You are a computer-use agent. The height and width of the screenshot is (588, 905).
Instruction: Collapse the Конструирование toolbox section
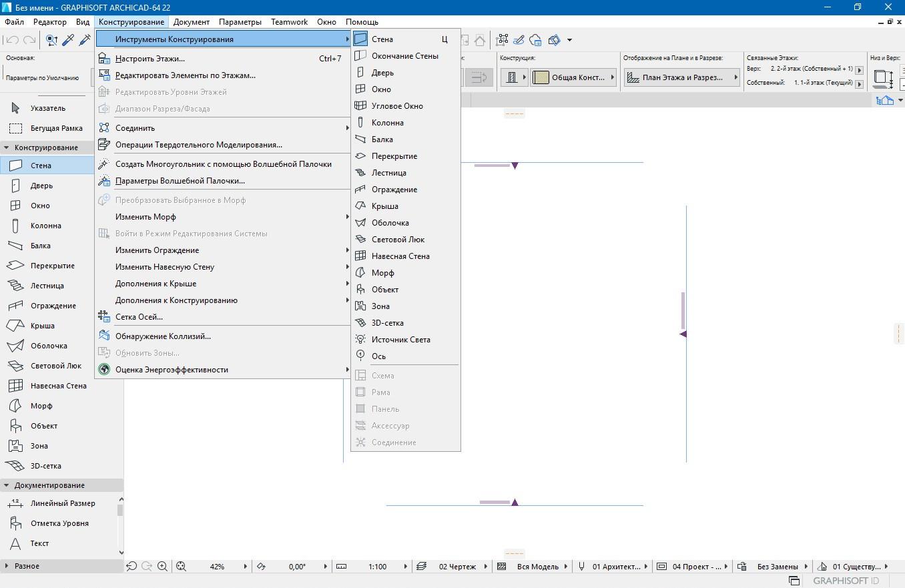click(7, 148)
